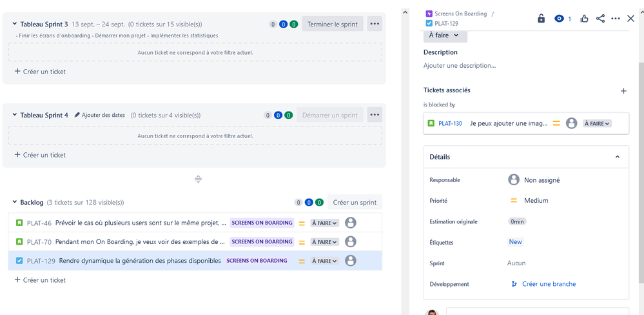Open Tableau Sprint 4 more options menu
644x315 pixels.
pyautogui.click(x=375, y=115)
